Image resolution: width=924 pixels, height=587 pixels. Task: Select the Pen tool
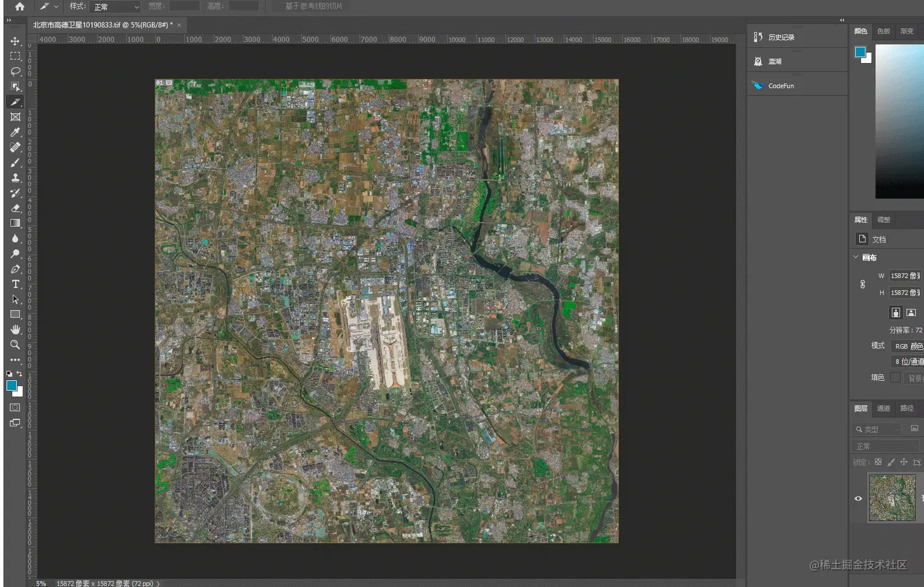coord(15,269)
